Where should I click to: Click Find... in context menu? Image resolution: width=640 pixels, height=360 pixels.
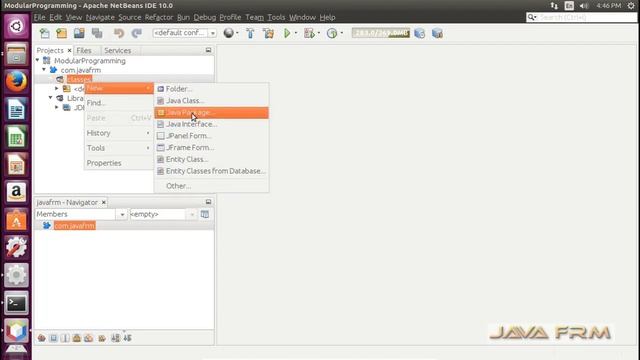tap(119, 103)
